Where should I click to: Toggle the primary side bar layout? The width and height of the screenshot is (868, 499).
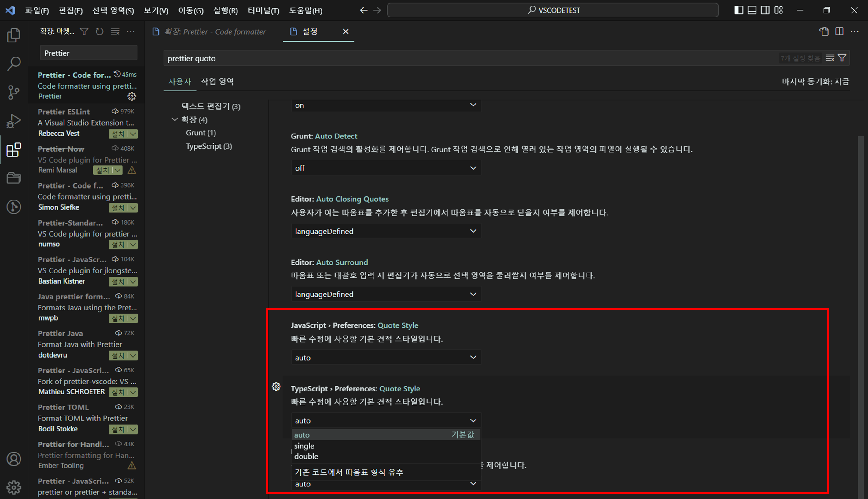point(739,10)
